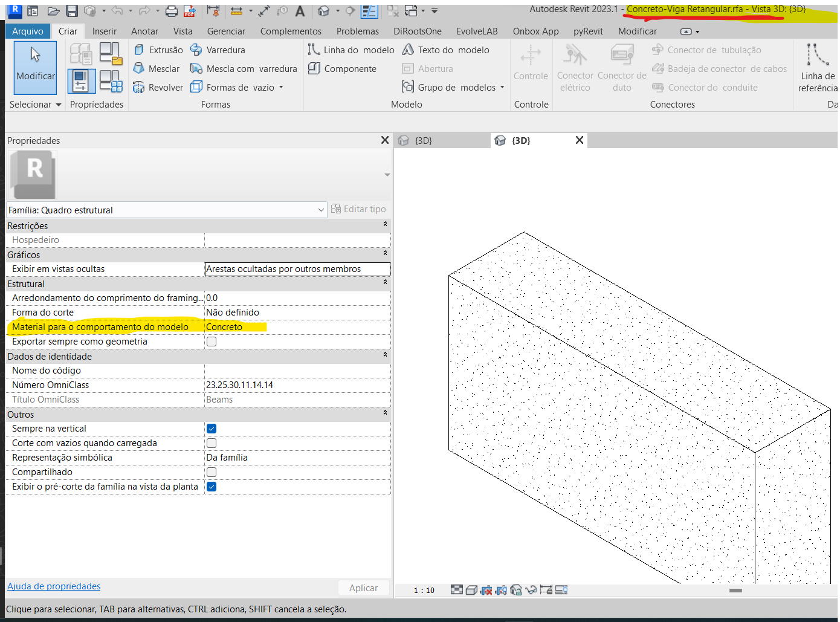Check Corte com vazios quando carregada
840x622 pixels.
(211, 442)
